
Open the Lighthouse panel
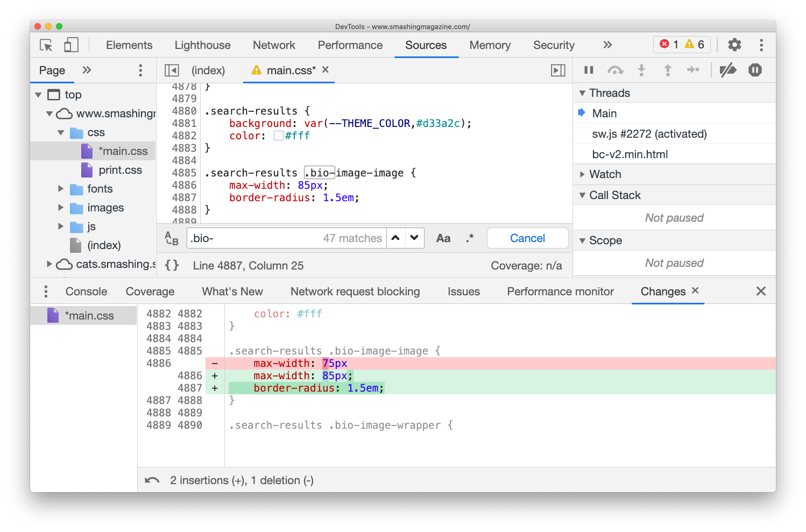tap(202, 45)
